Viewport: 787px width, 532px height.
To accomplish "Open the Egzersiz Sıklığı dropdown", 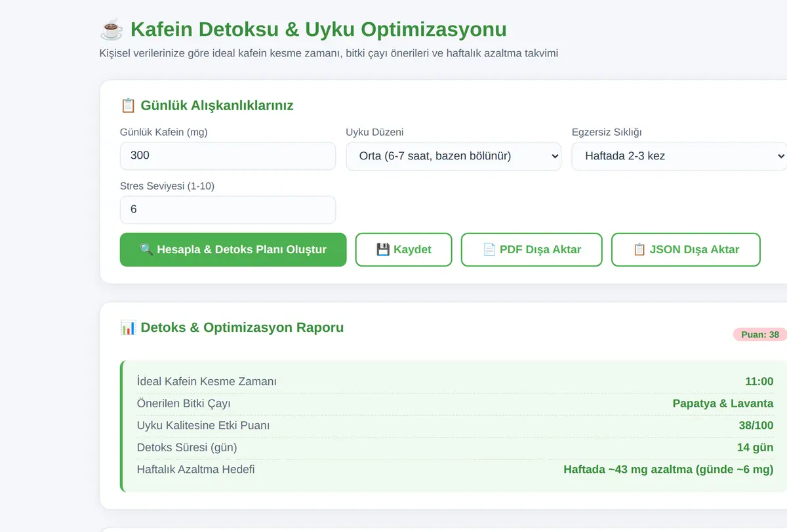I will tap(679, 156).
